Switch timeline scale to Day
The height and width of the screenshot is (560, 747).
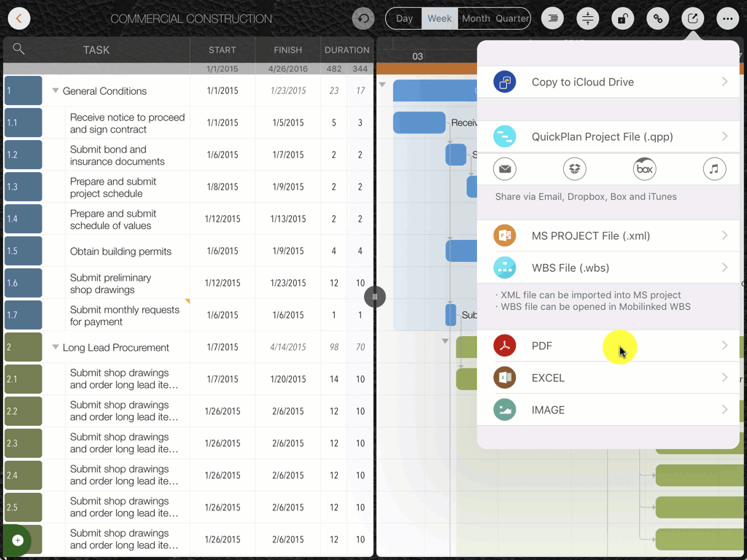[404, 19]
